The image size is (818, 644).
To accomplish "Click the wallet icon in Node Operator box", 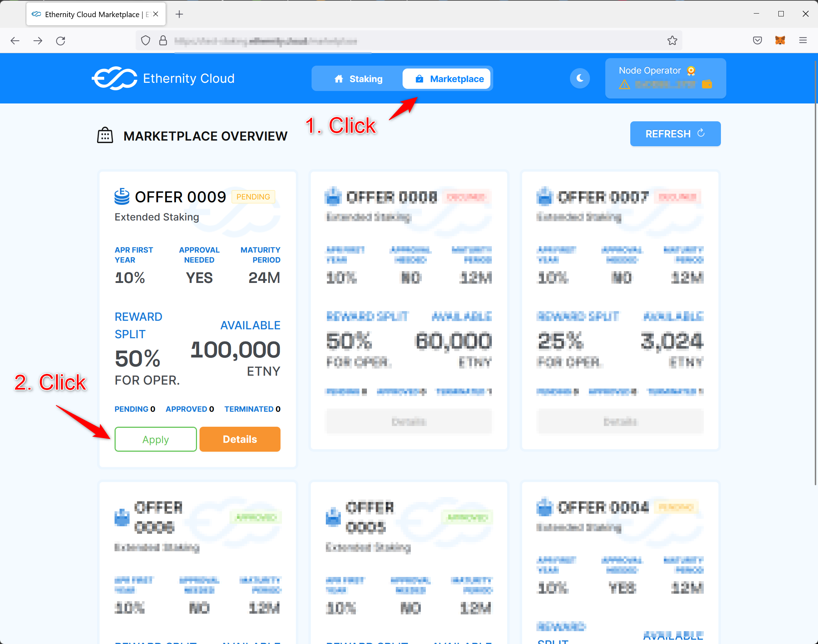I will [x=707, y=85].
